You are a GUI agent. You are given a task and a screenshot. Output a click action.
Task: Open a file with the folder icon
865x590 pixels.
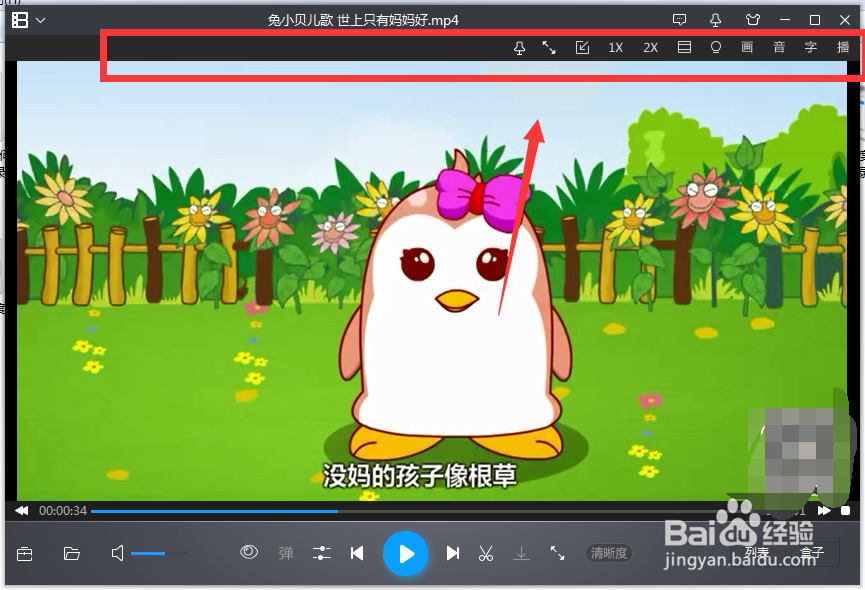click(x=72, y=553)
